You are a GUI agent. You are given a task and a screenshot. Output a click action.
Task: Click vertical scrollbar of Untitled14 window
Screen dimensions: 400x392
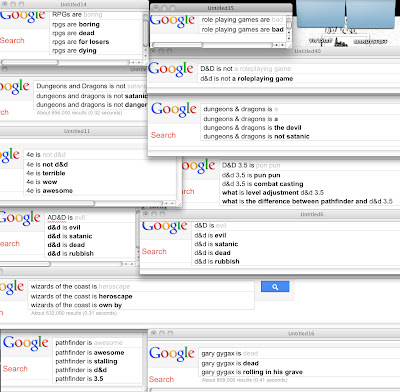point(145,33)
